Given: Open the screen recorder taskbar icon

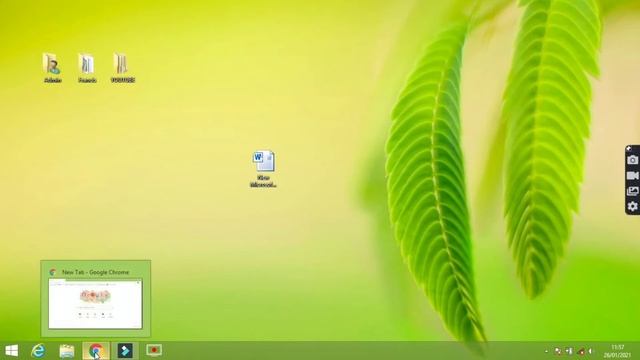Looking at the screenshot, I should [x=154, y=350].
